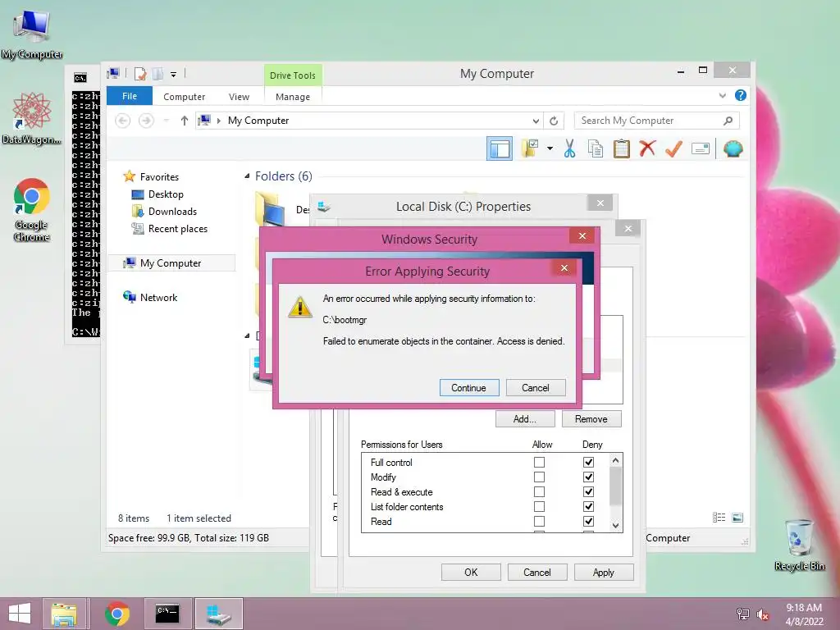Click the Cut scissors toolbar icon
Screen dimensions: 840x630
pyautogui.click(x=569, y=149)
